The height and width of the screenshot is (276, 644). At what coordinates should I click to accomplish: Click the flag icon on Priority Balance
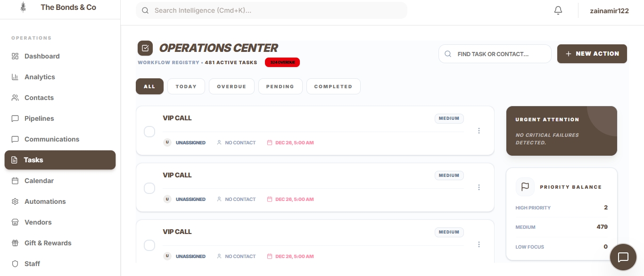click(x=525, y=187)
